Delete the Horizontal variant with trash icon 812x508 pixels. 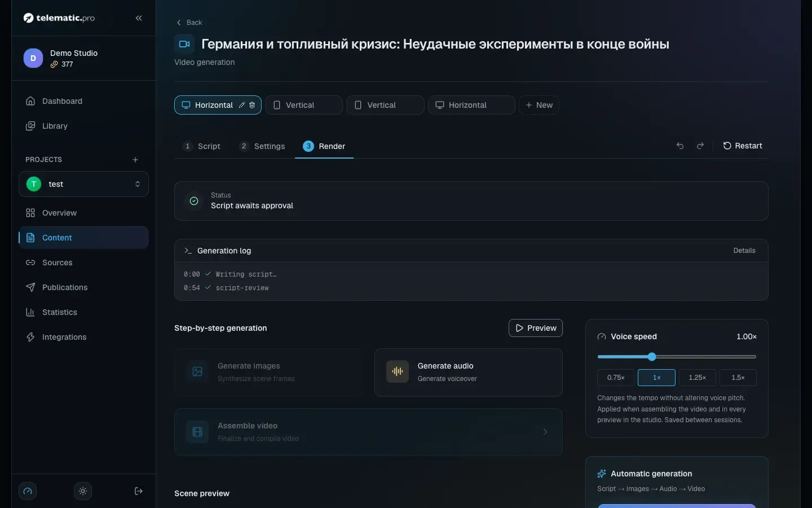click(x=252, y=105)
